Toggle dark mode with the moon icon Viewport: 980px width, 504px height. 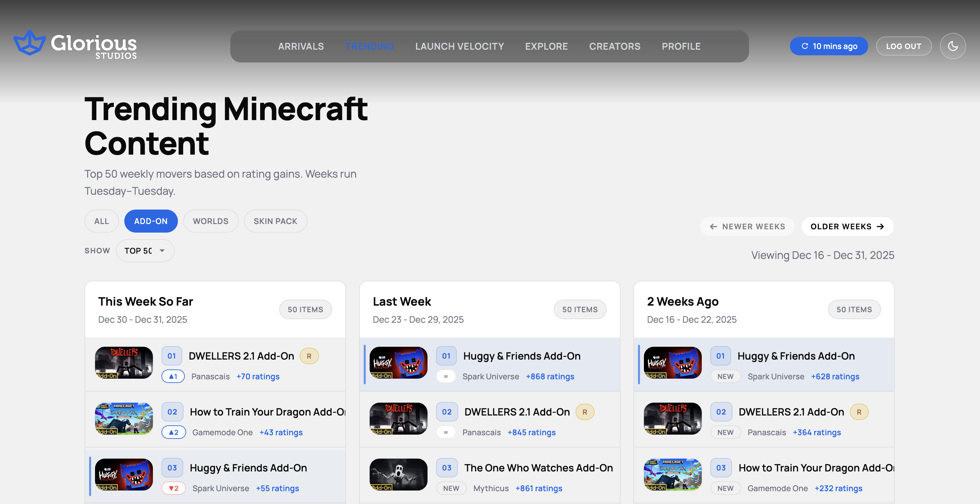[x=953, y=46]
